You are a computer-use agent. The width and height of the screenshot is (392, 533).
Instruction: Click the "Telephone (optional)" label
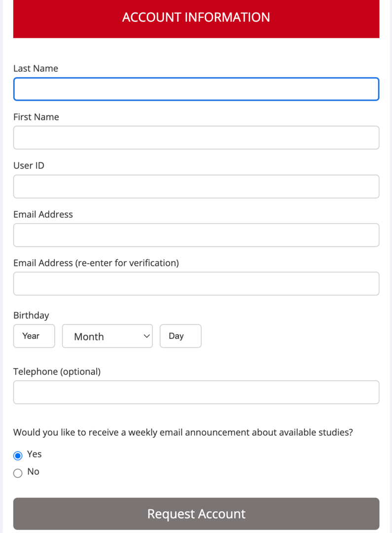[57, 372]
